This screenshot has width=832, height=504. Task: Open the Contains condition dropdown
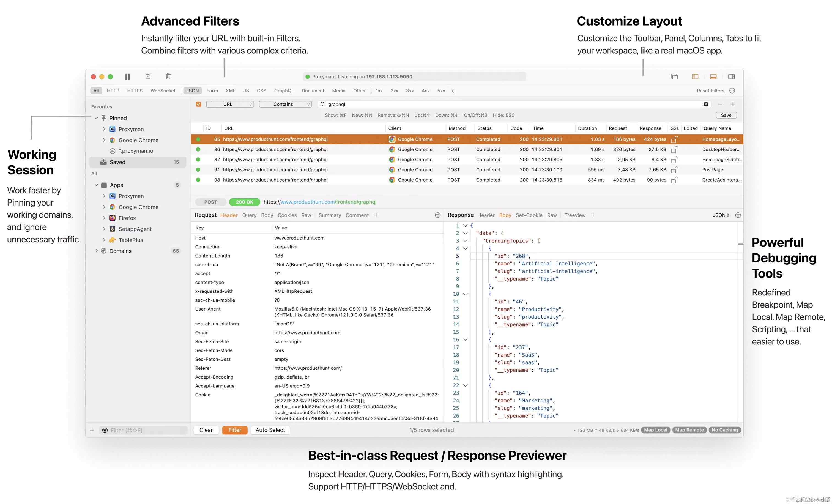click(x=285, y=104)
